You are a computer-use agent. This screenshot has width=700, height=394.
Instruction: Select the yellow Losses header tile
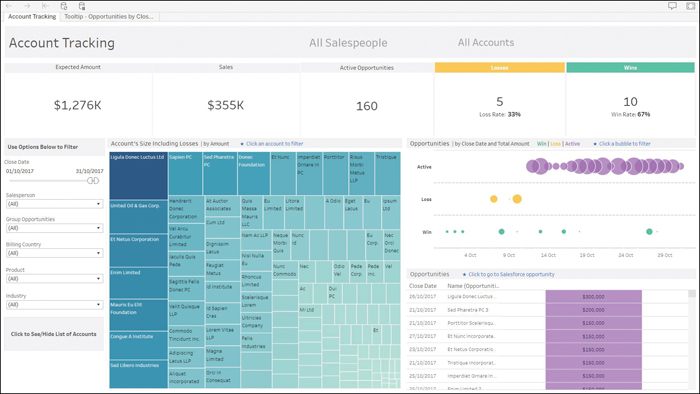click(x=500, y=67)
